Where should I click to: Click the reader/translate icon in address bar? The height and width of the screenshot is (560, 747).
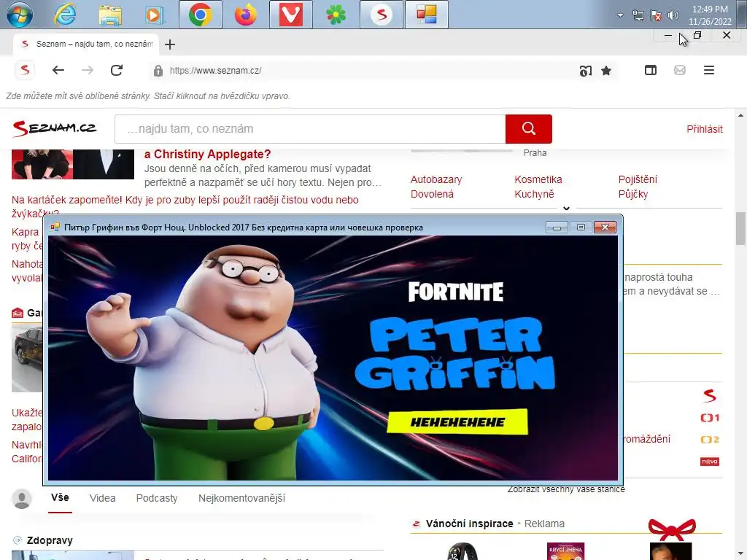(586, 71)
